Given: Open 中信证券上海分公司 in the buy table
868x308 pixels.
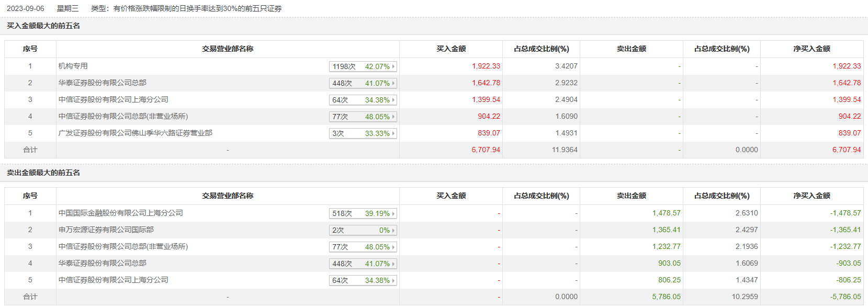Looking at the screenshot, I should pos(114,99).
